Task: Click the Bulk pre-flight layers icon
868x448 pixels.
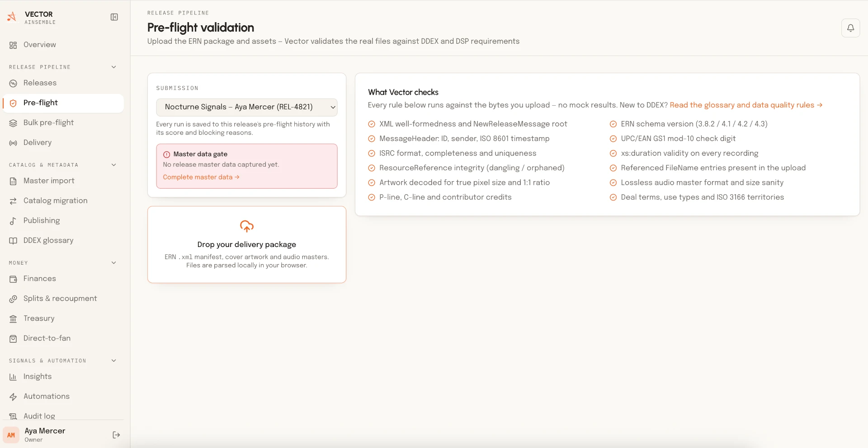Action: coord(13,123)
